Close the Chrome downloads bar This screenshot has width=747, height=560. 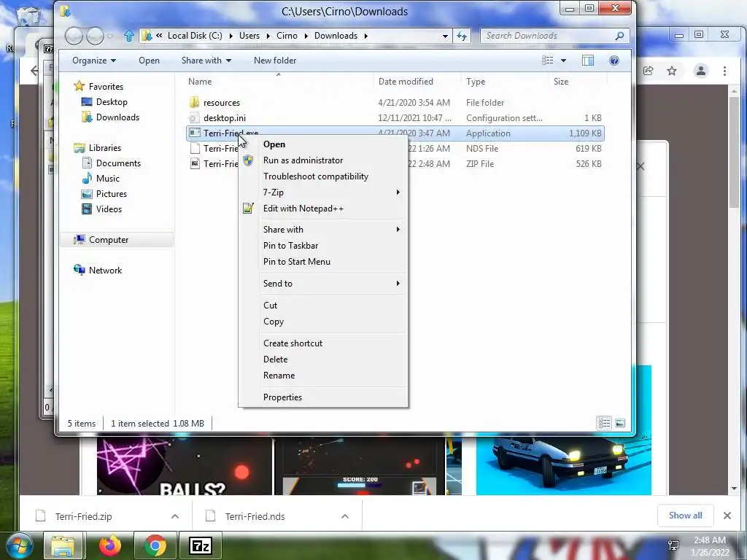727,516
